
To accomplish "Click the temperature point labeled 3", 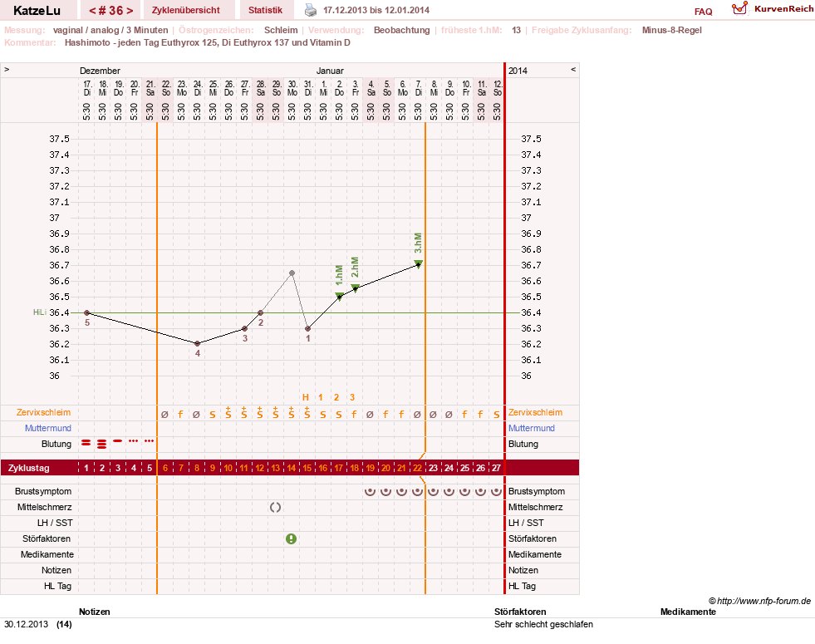I will [x=245, y=328].
